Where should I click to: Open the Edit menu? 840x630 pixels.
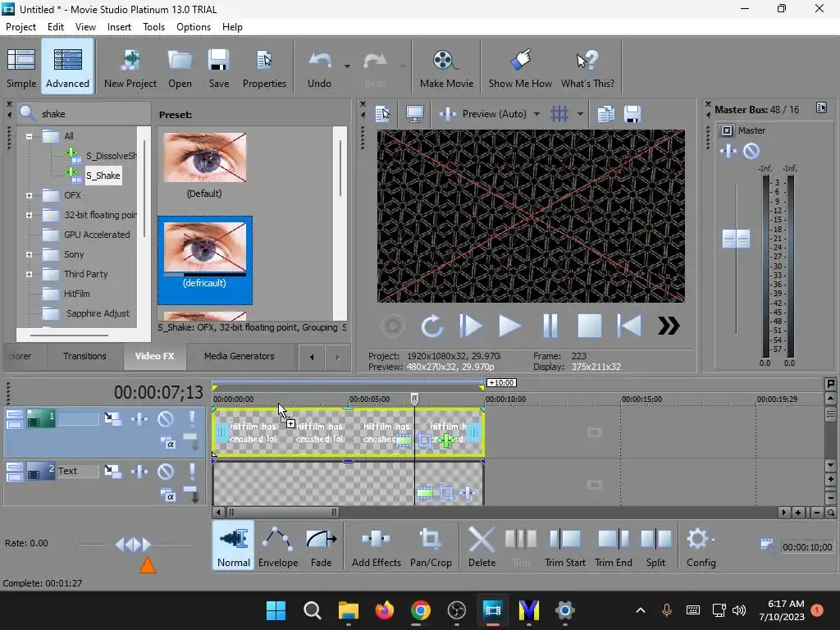[56, 27]
